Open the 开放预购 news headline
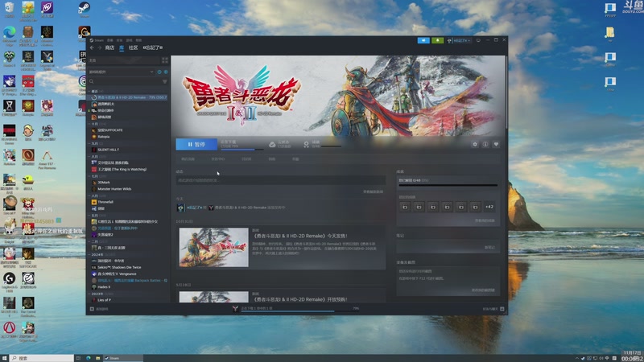Viewport: 644px width, 362px height. pos(300,299)
